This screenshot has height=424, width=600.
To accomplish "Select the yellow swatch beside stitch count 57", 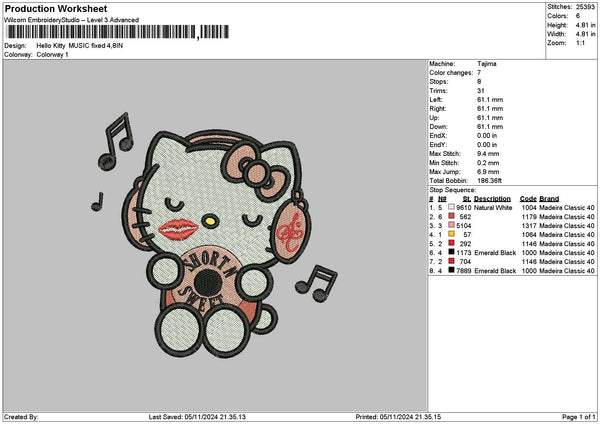I will pyautogui.click(x=452, y=234).
